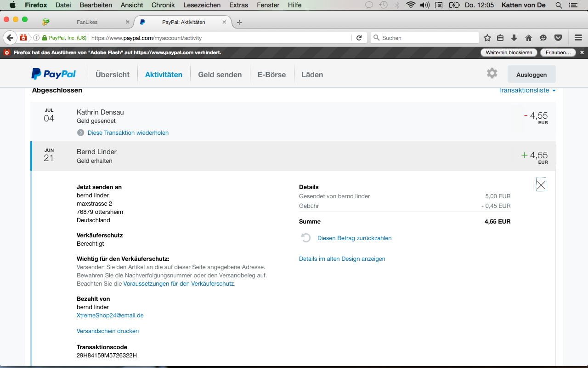588x368 pixels.
Task: Open the Geld senden navigation tab
Action: click(220, 75)
